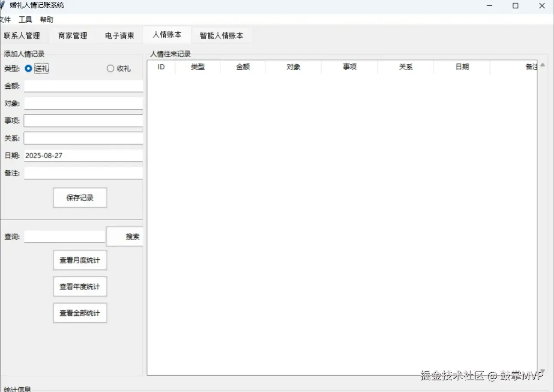Open the 帮助 menu
This screenshot has width=554, height=392.
coord(46,19)
